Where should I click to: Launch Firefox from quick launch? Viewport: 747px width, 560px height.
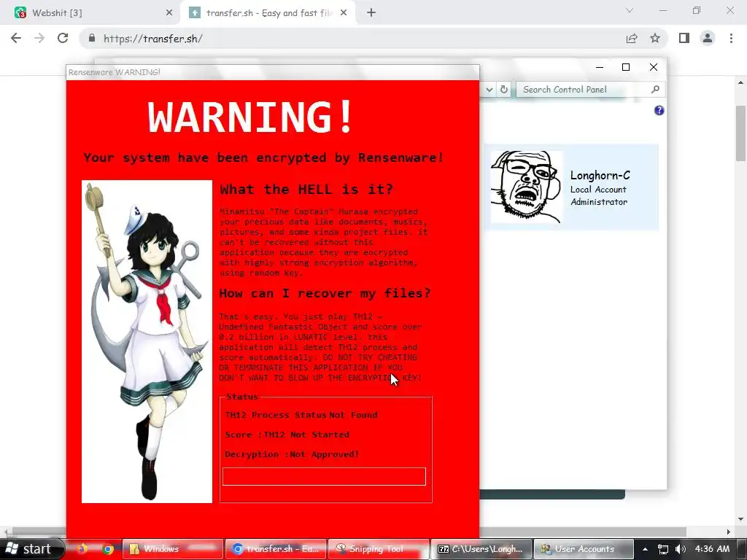pos(82,549)
